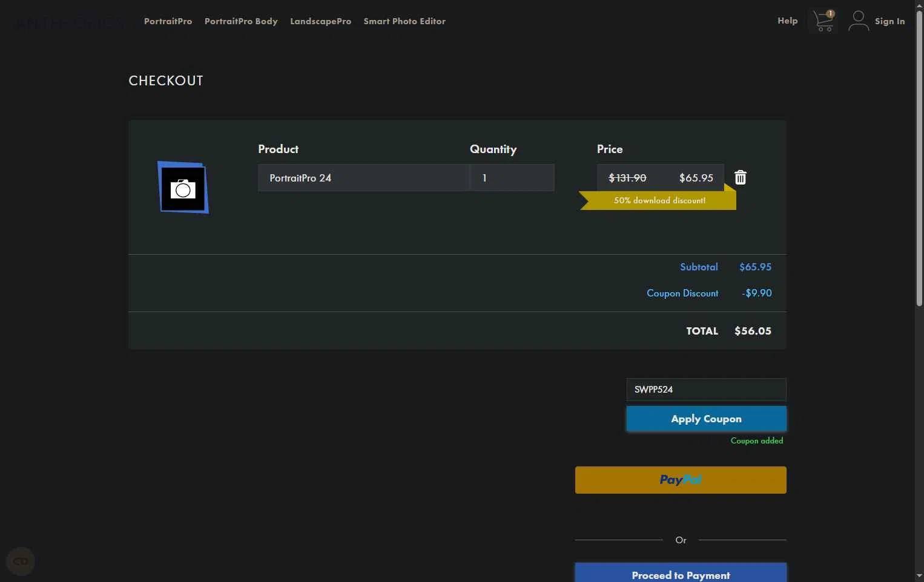Click the struck-through $131.90 price
The width and height of the screenshot is (924, 582).
pos(627,178)
